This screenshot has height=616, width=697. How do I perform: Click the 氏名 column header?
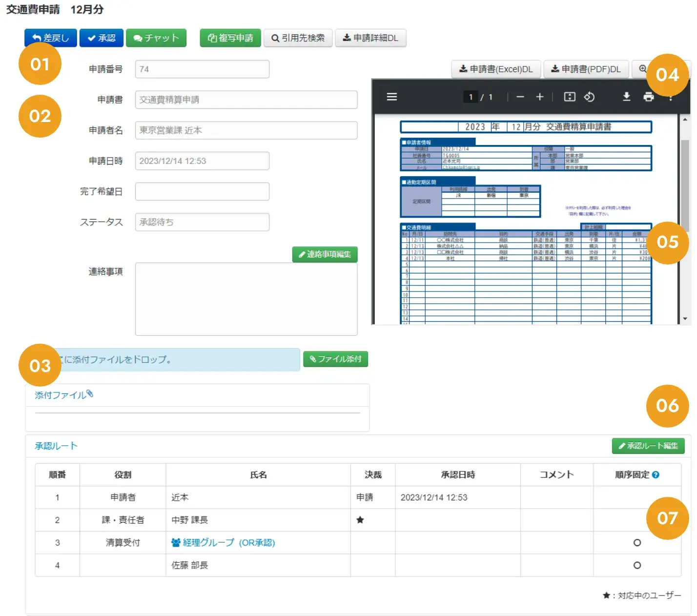coord(258,474)
